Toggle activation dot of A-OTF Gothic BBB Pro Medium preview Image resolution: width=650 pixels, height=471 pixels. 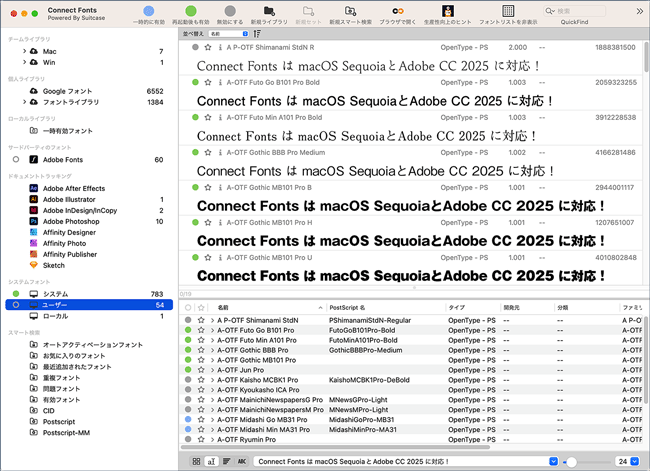tap(195, 152)
